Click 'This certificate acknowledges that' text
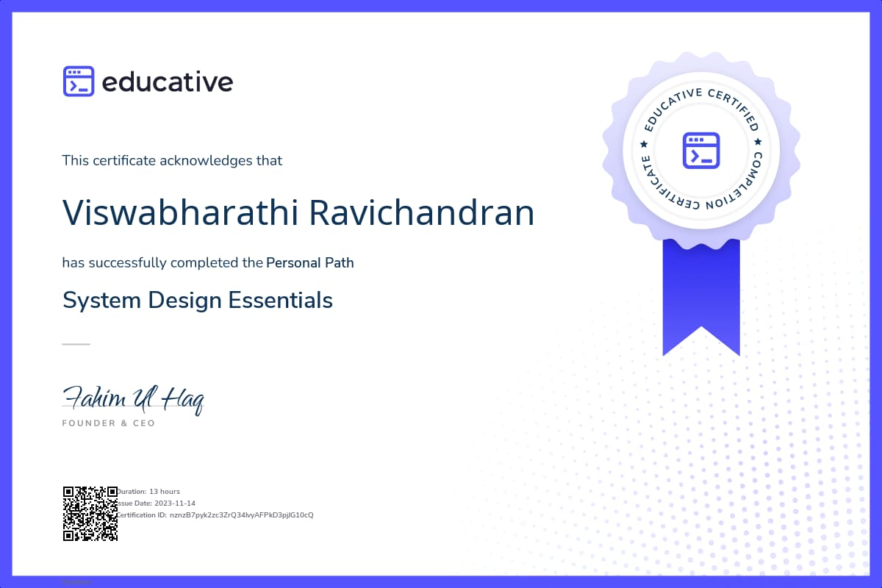Screen dimensions: 882x588 click(172, 160)
